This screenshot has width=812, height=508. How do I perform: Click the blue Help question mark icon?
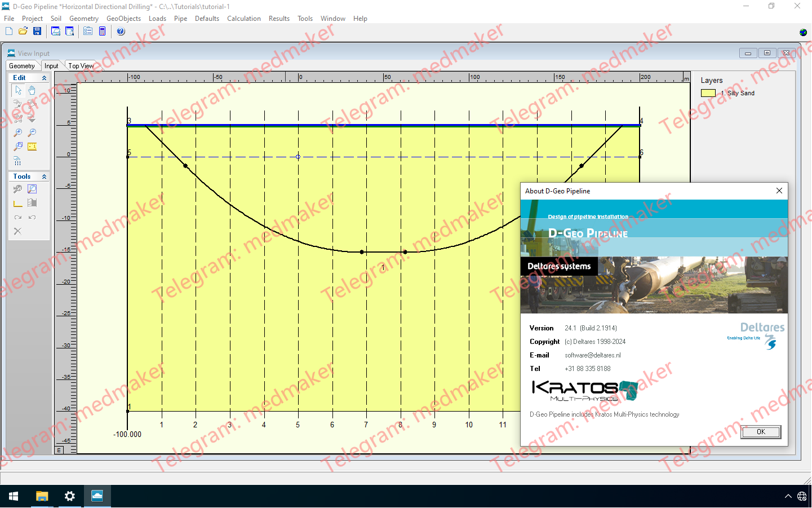click(x=121, y=32)
